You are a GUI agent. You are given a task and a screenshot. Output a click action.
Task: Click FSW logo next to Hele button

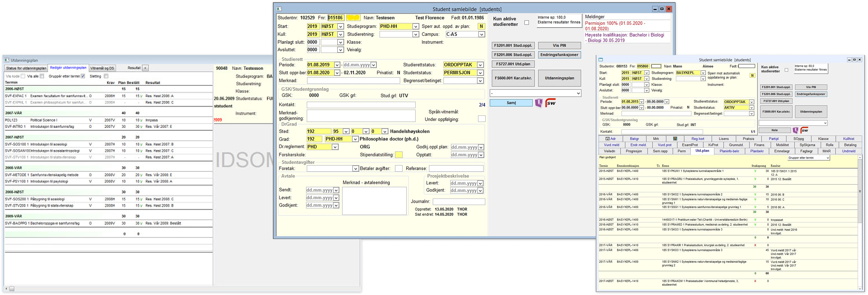click(805, 130)
